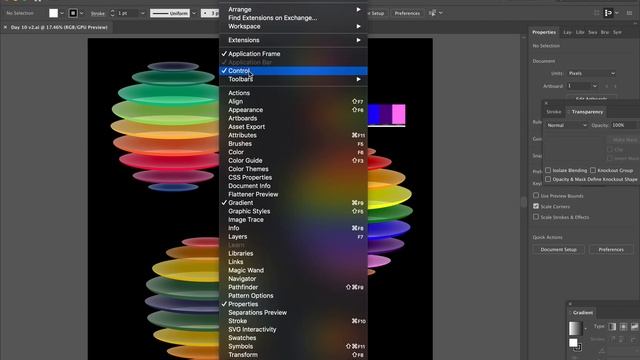The width and height of the screenshot is (640, 360).
Task: Choose Pathfinder in the Window menu
Action: tap(293, 287)
